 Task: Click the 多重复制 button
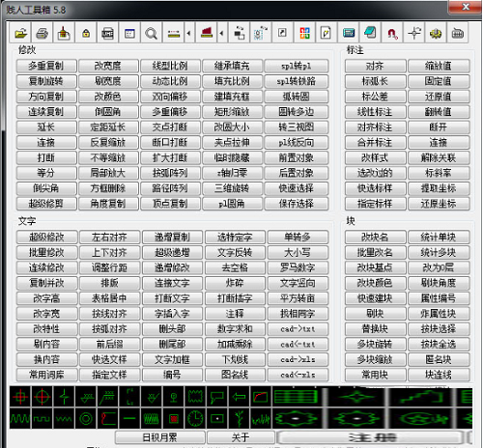(46, 66)
